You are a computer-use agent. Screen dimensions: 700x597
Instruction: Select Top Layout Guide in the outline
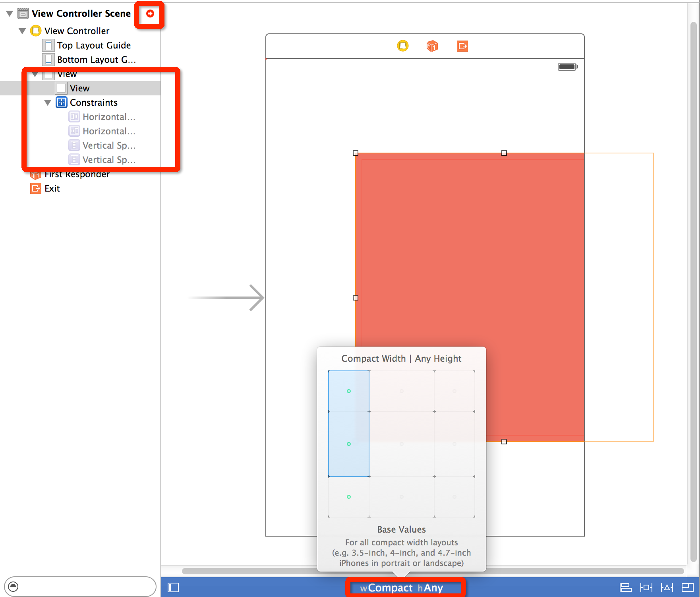click(93, 45)
